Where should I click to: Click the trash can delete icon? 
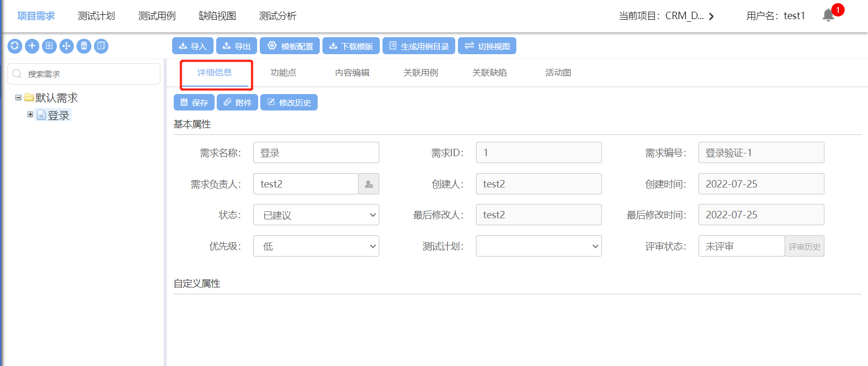pyautogui.click(x=84, y=46)
